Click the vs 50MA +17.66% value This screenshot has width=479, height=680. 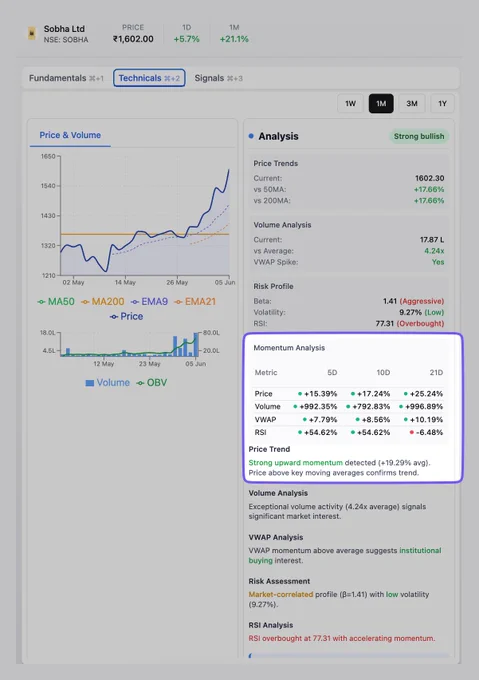point(429,190)
